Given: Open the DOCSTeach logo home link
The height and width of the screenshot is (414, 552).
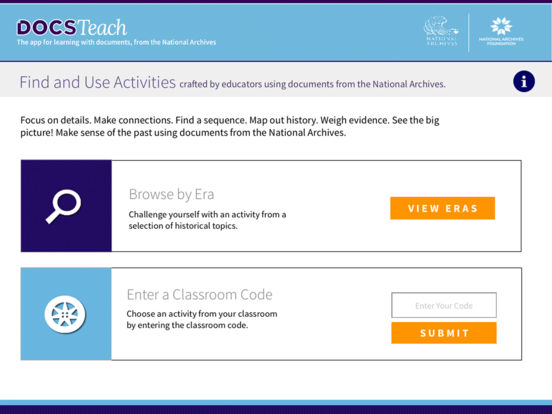Looking at the screenshot, I should tap(71, 27).
